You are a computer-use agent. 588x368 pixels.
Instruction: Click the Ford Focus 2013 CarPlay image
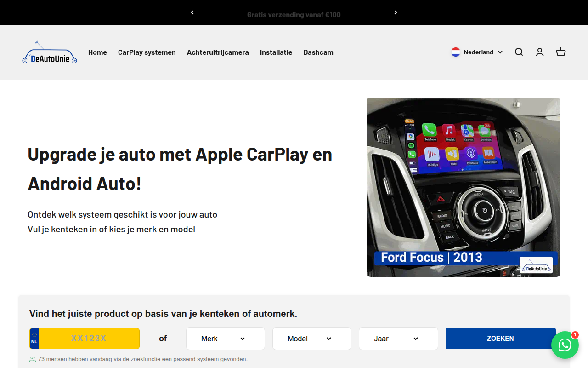point(464,187)
